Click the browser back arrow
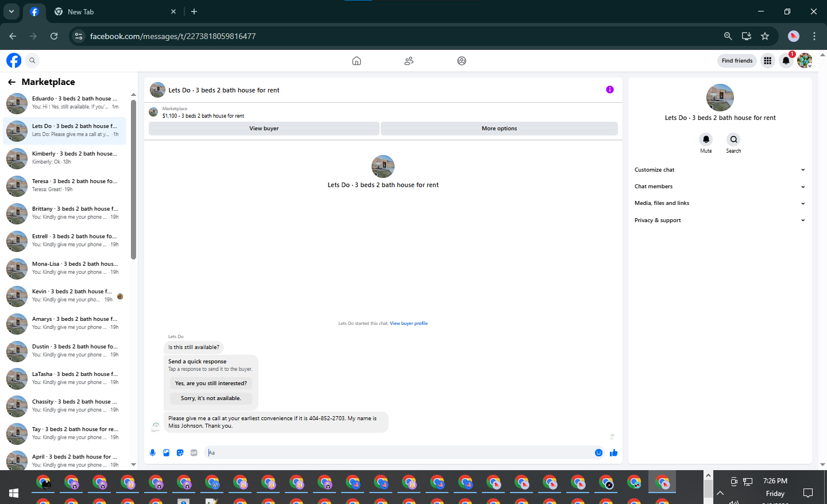Screen dimensions: 827x504 pos(13,36)
